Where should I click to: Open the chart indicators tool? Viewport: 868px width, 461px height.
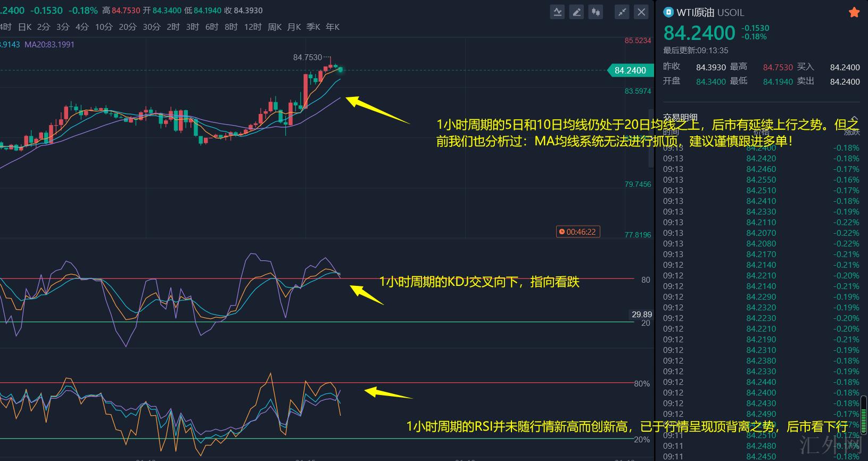[557, 12]
